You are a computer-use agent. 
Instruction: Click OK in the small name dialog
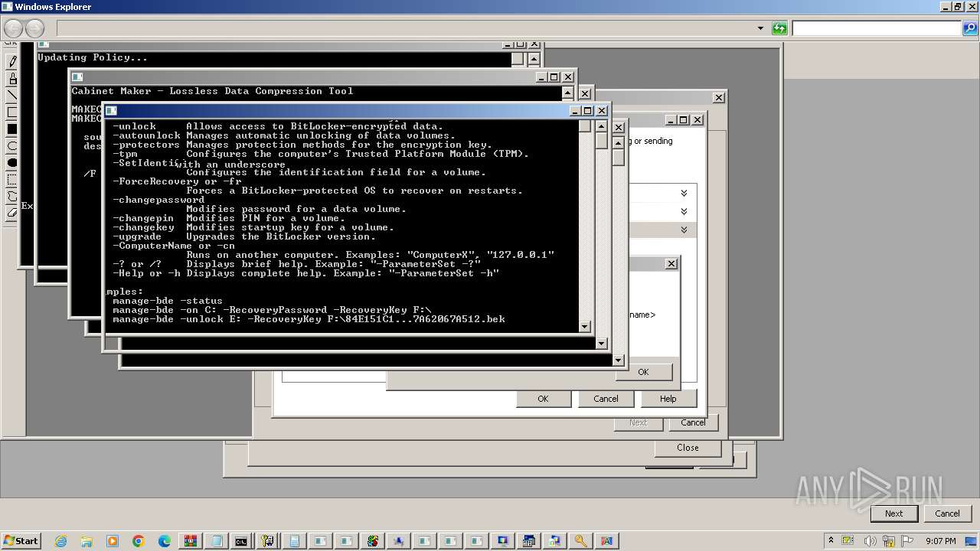643,372
